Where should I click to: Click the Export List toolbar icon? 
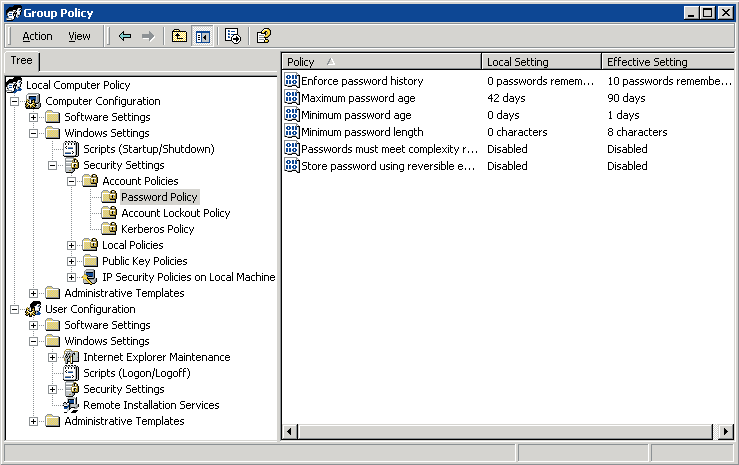point(233,36)
